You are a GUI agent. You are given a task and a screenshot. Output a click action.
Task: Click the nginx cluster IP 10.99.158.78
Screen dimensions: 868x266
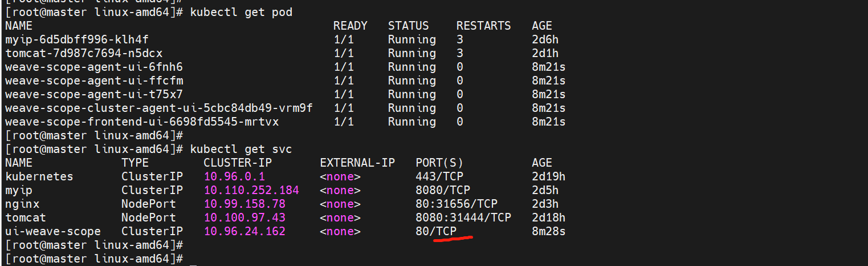[244, 204]
